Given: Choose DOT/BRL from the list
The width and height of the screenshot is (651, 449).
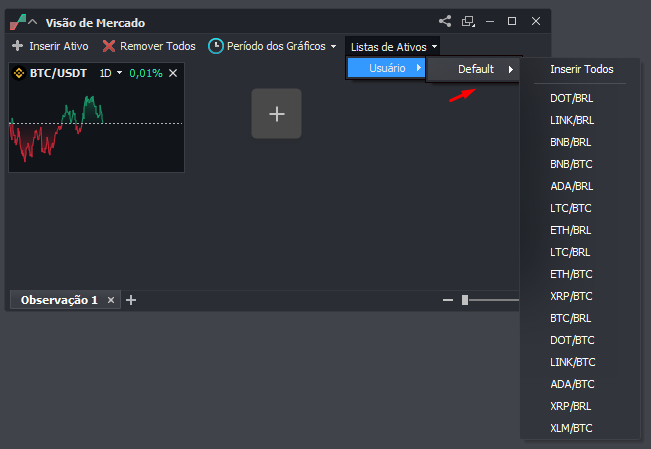Looking at the screenshot, I should tap(572, 98).
